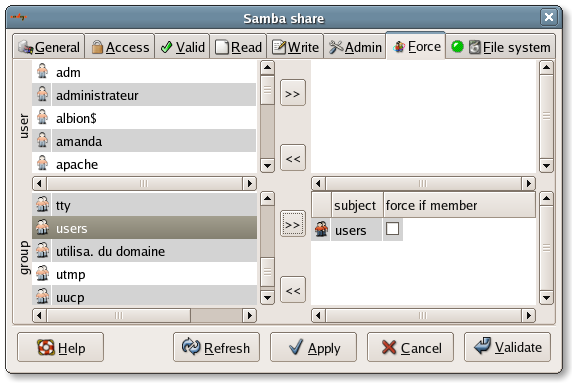Apply the share settings
The image size is (572, 383).
tap(313, 347)
